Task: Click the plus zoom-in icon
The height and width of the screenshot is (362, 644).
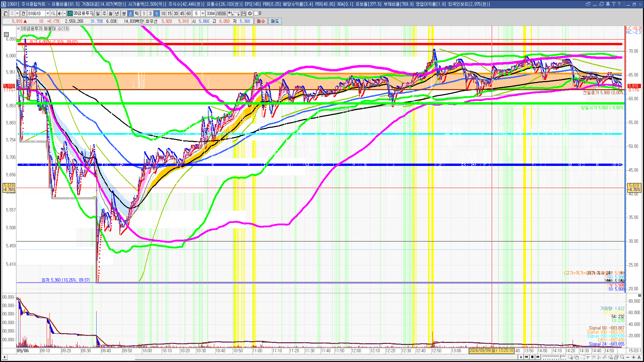Action: (x=633, y=357)
